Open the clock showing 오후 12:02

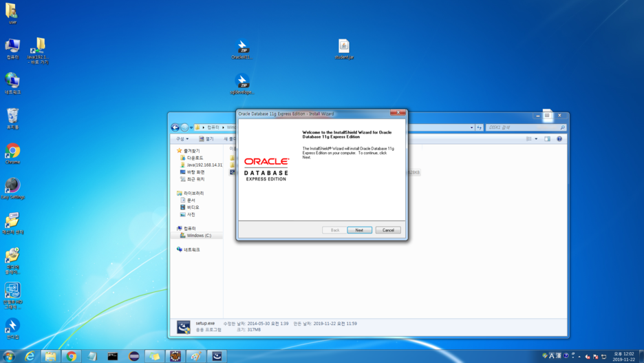pyautogui.click(x=623, y=356)
